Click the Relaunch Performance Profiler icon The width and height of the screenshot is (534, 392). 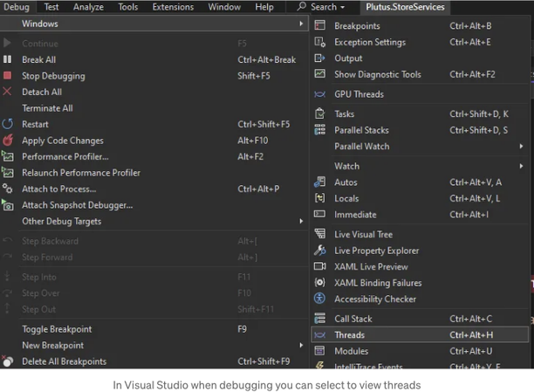pyautogui.click(x=8, y=172)
